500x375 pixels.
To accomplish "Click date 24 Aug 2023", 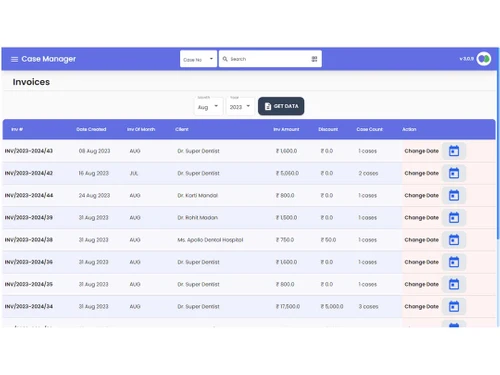I will (94, 195).
